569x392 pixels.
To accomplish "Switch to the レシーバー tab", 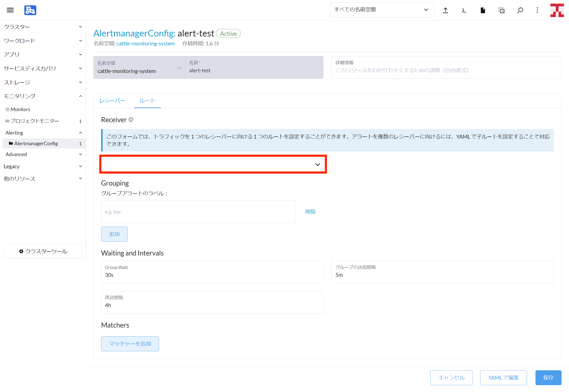I will (x=112, y=101).
